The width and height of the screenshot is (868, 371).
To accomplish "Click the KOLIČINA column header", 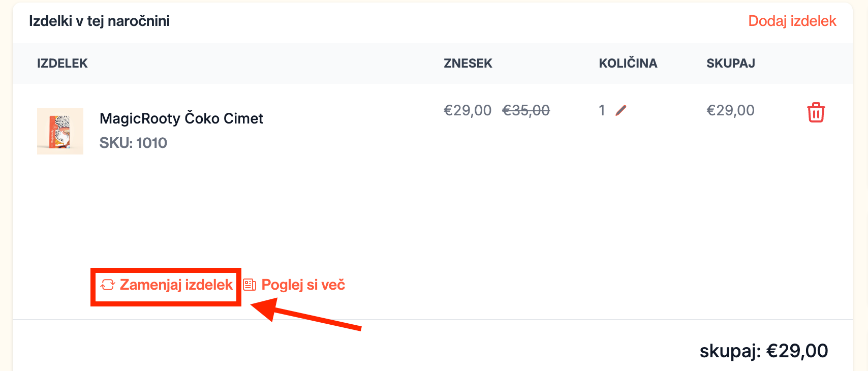I will pyautogui.click(x=628, y=64).
